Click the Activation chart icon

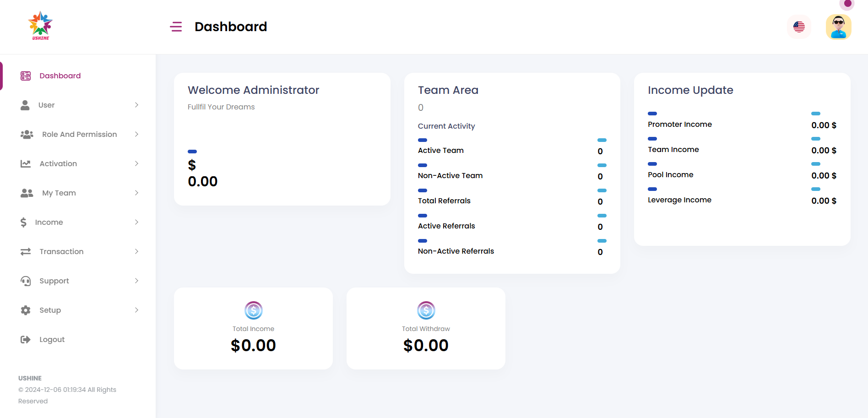click(26, 164)
